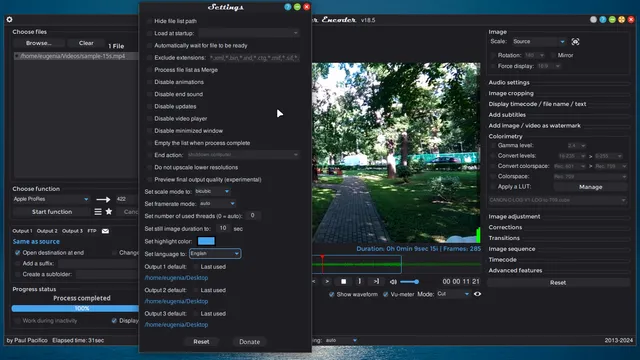Screen dimensions: 640x360
Task: Switch to Output 1 tab
Action: pyautogui.click(x=22, y=231)
